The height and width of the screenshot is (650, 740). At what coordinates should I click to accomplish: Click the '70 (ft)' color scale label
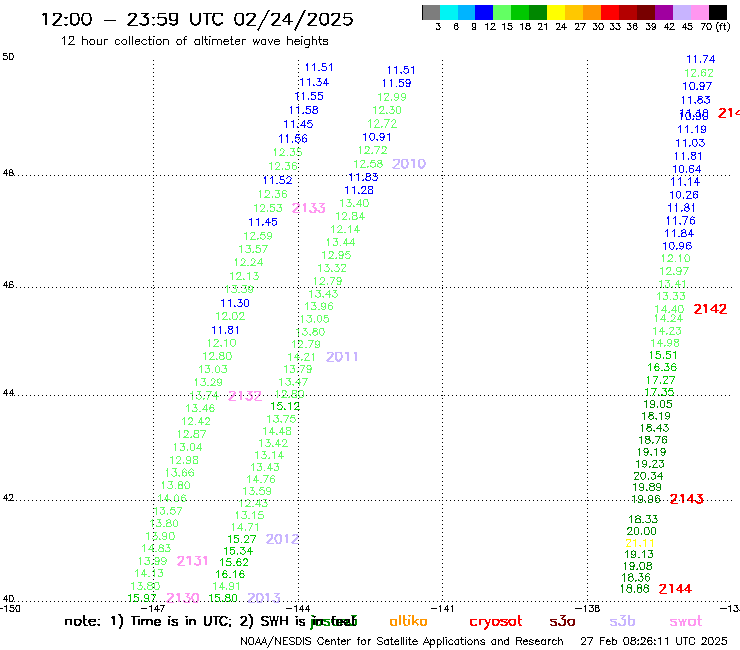point(715,26)
